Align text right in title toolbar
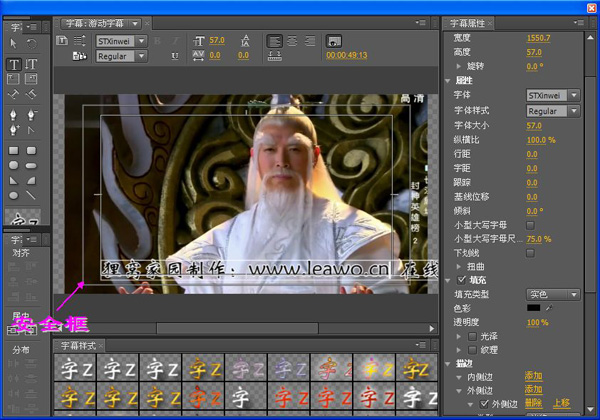Image resolution: width=600 pixels, height=420 pixels. (310, 41)
